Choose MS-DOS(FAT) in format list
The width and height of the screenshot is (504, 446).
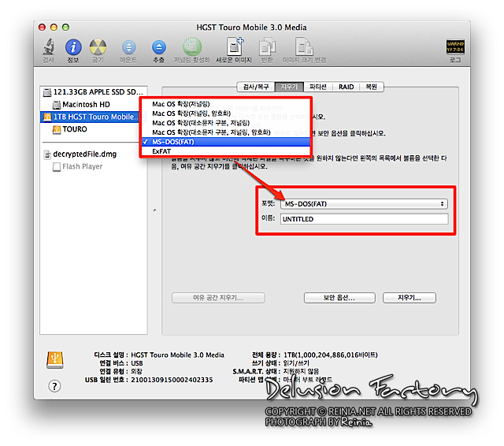coord(226,142)
